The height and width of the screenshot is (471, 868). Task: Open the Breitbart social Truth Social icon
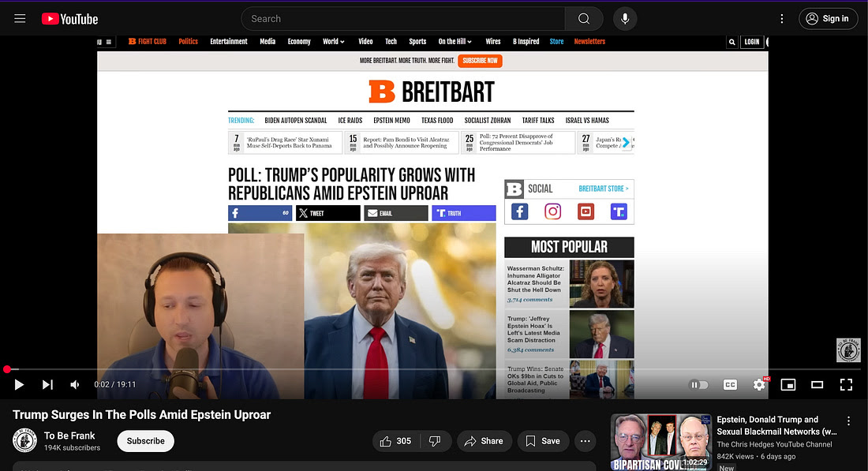[x=619, y=211]
